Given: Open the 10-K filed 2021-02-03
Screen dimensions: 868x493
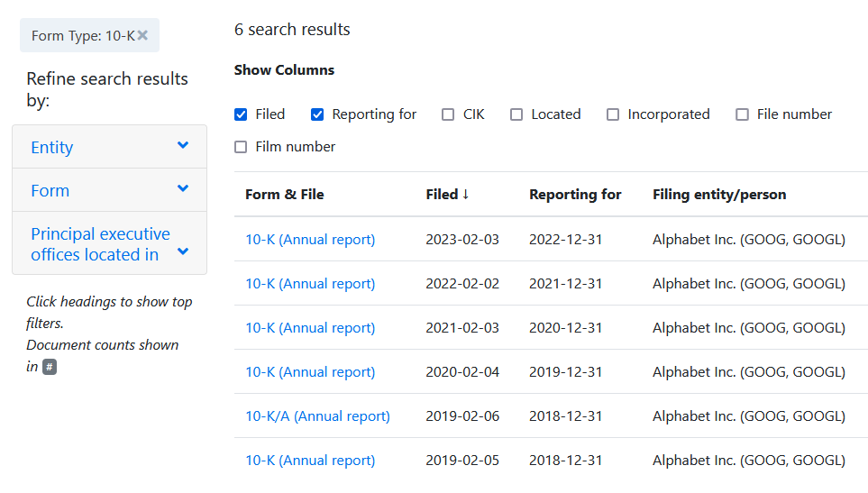Looking at the screenshot, I should (x=310, y=328).
